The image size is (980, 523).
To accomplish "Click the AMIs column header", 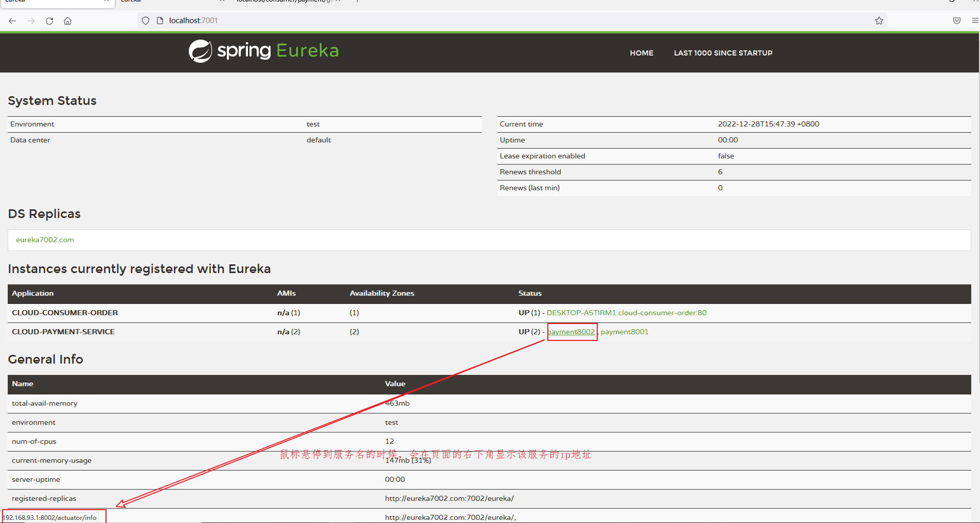I will (x=287, y=293).
